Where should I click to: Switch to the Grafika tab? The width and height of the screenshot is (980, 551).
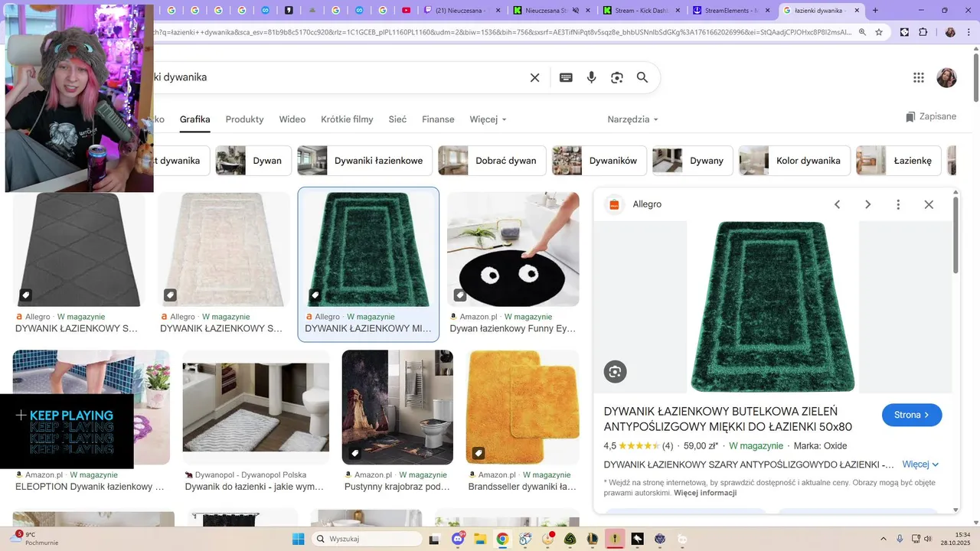(x=195, y=119)
